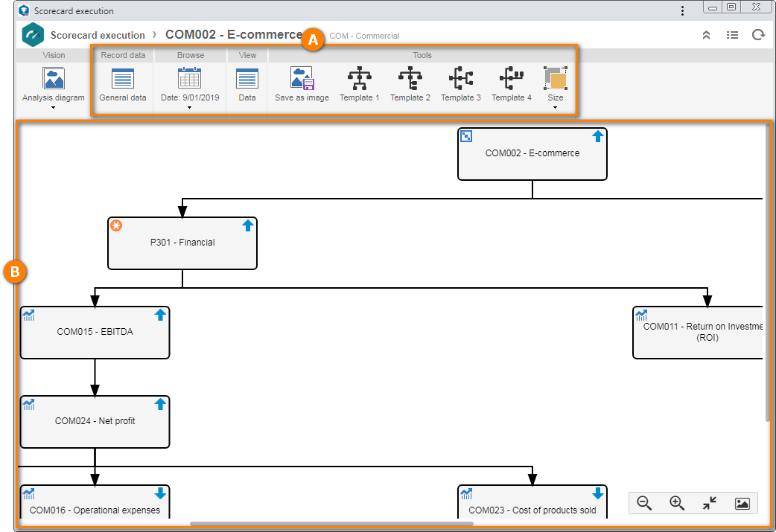Click the Tools group label

[422, 55]
